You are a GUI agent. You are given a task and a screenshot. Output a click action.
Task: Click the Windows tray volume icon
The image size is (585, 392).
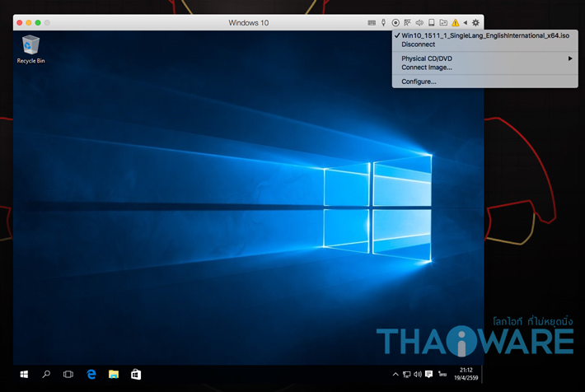pyautogui.click(x=418, y=374)
